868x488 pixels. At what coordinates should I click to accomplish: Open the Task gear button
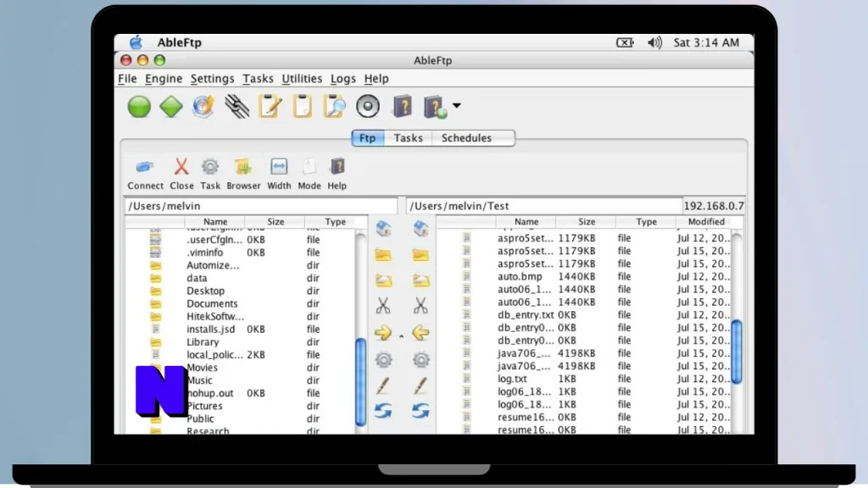(x=210, y=175)
